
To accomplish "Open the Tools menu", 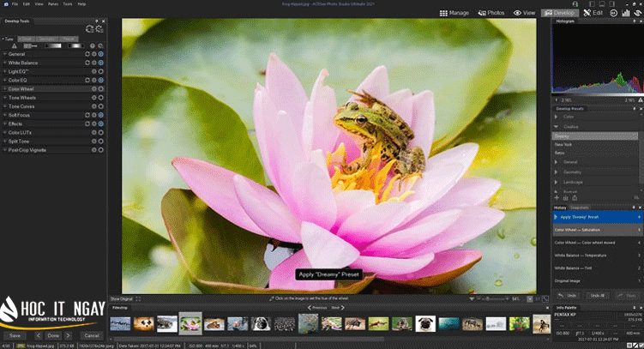I will [x=68, y=3].
